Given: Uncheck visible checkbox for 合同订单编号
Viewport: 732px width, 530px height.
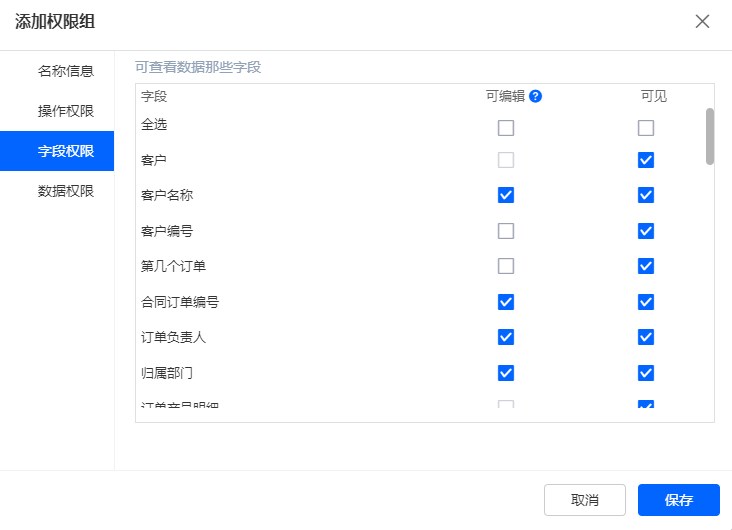Looking at the screenshot, I should click(x=646, y=302).
